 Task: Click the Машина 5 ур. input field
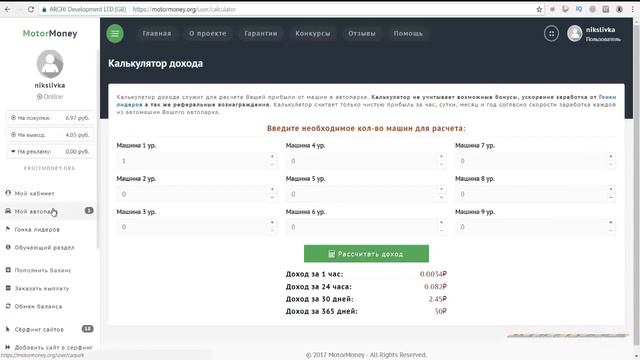point(366,194)
